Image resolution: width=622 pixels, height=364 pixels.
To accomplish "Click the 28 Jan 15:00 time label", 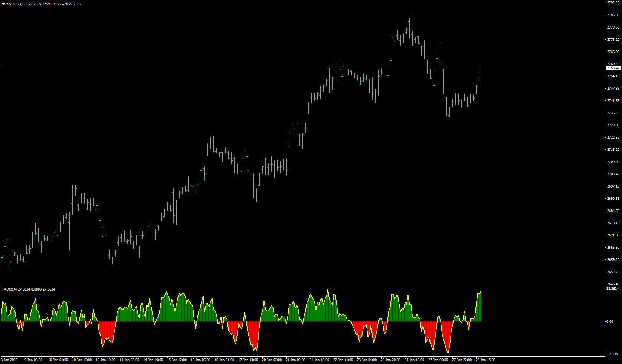I will click(x=485, y=360).
